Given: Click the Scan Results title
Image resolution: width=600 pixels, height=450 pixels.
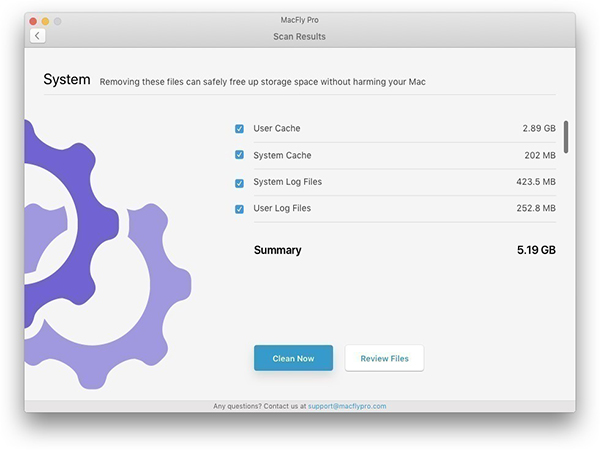Looking at the screenshot, I should [299, 36].
